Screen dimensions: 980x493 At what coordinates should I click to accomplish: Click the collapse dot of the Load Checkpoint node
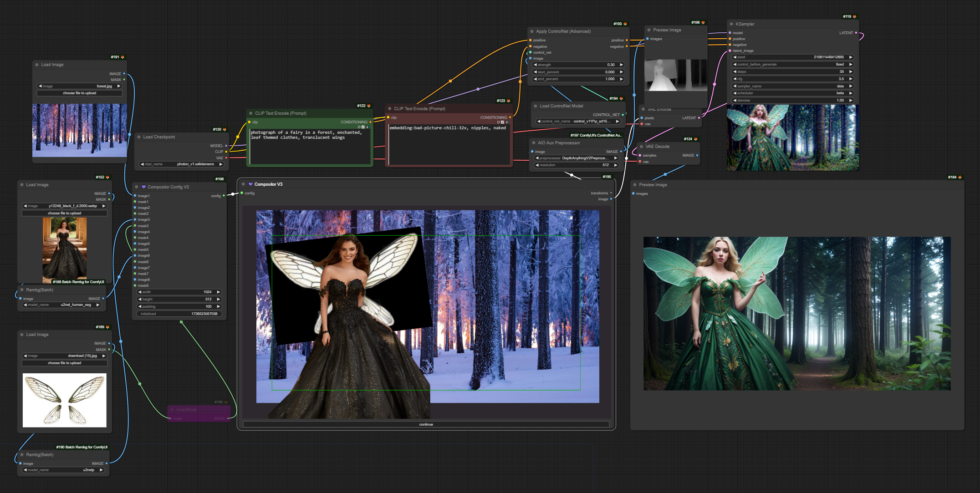pyautogui.click(x=139, y=137)
